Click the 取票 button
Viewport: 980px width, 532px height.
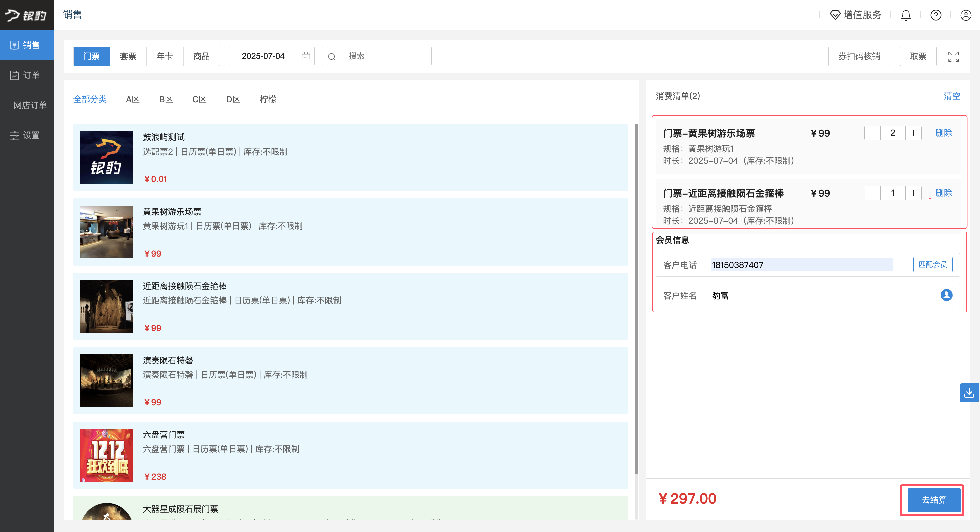coord(918,56)
